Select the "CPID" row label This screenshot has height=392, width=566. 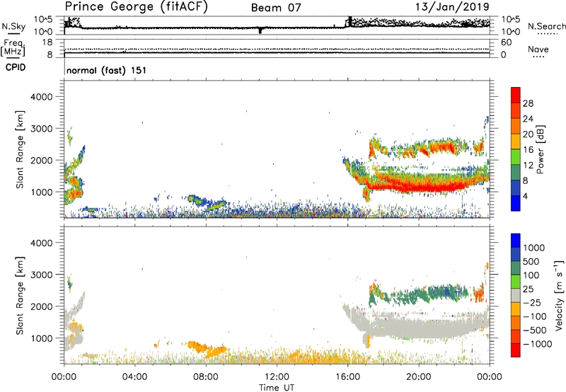pos(16,67)
